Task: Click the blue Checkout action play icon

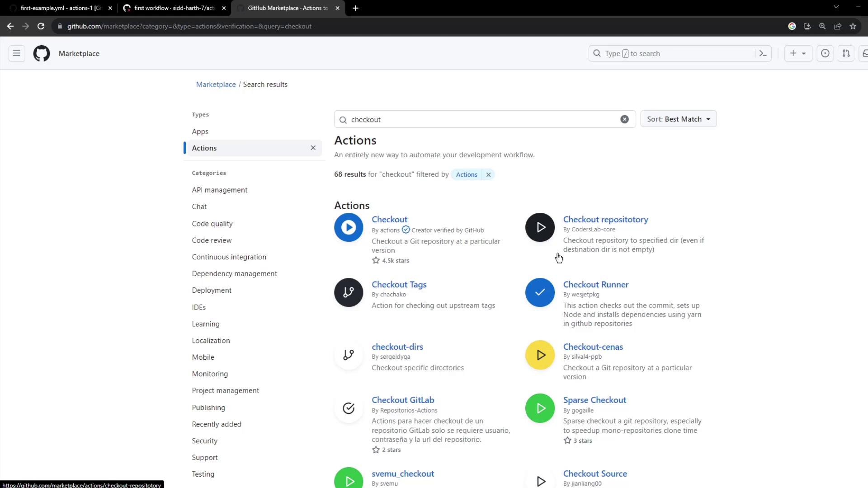Action: tap(349, 227)
